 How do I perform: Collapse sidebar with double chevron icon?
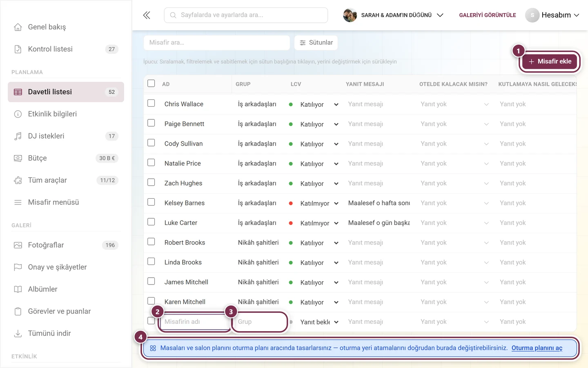tap(147, 15)
